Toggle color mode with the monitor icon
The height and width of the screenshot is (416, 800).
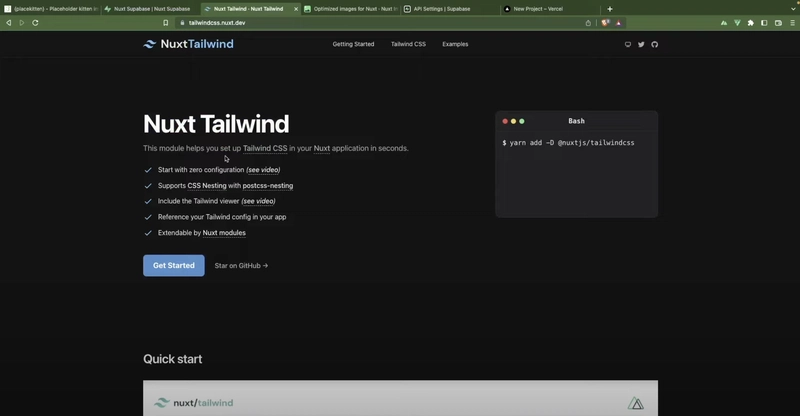point(628,44)
